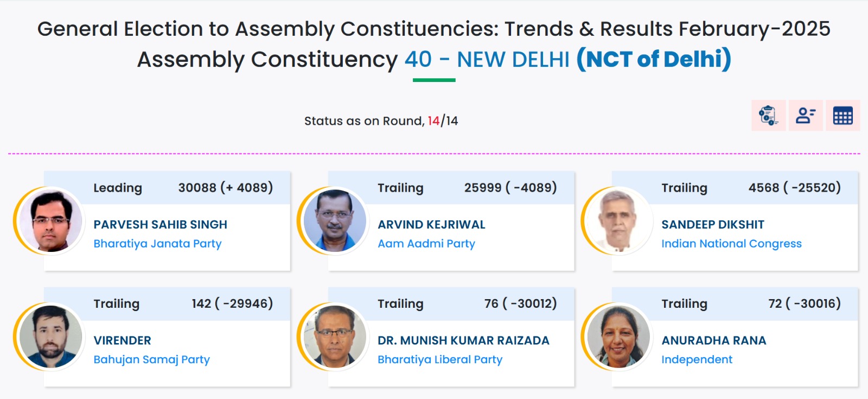Viewport: 868px width, 399px height.
Task: Click the Aam Aadmi Party label
Action: click(x=426, y=244)
